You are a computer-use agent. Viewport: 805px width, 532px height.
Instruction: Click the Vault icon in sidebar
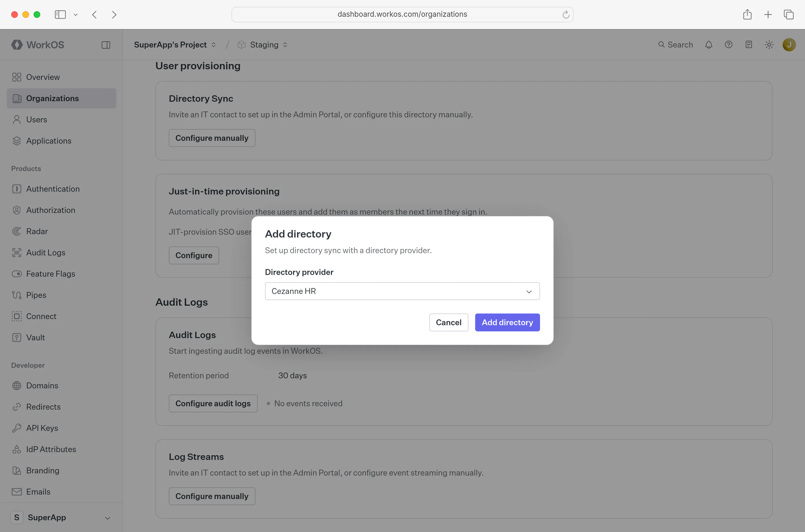pyautogui.click(x=16, y=337)
